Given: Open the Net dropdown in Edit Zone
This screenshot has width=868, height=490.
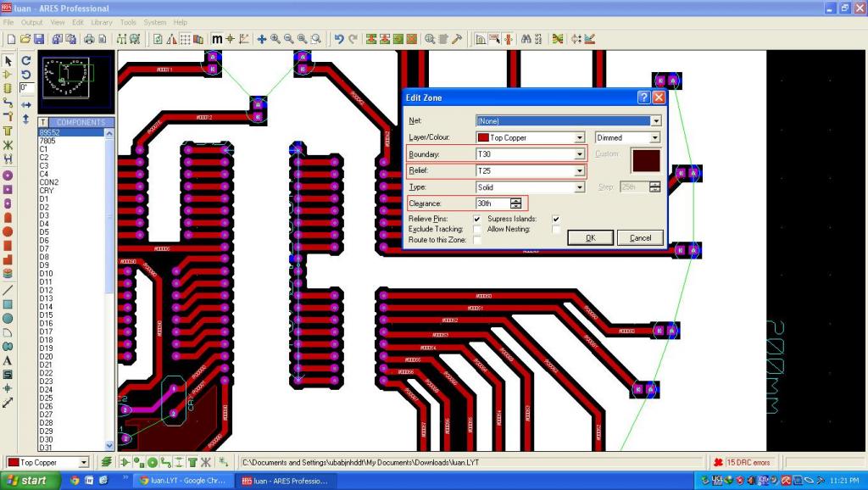Looking at the screenshot, I should [655, 120].
